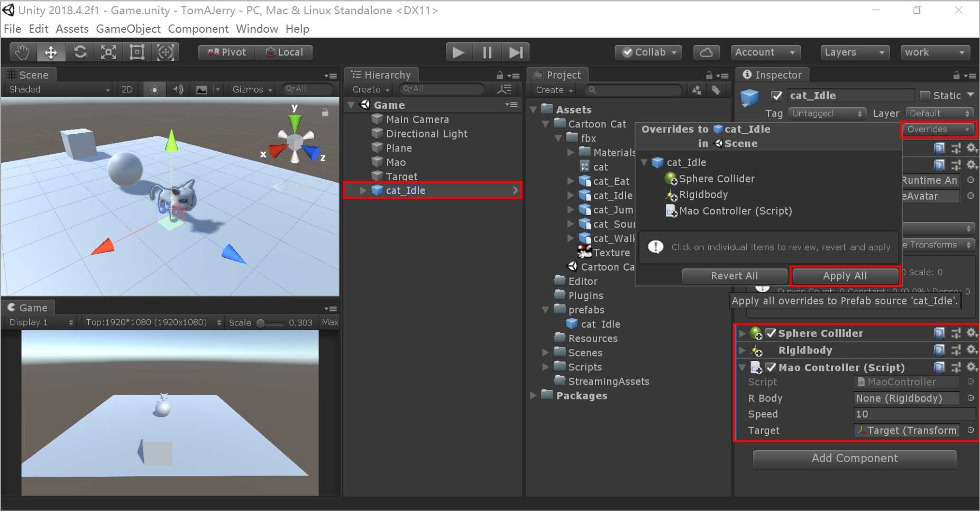Select the Rotate tool
The image size is (980, 511).
[x=80, y=52]
